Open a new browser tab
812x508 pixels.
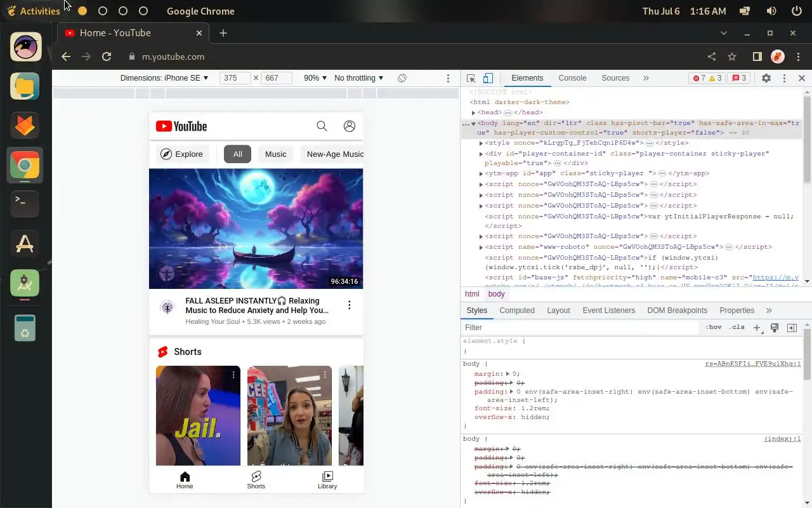(x=223, y=33)
